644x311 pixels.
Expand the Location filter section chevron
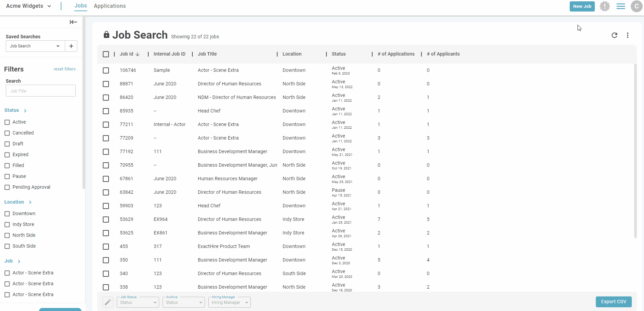(x=30, y=202)
